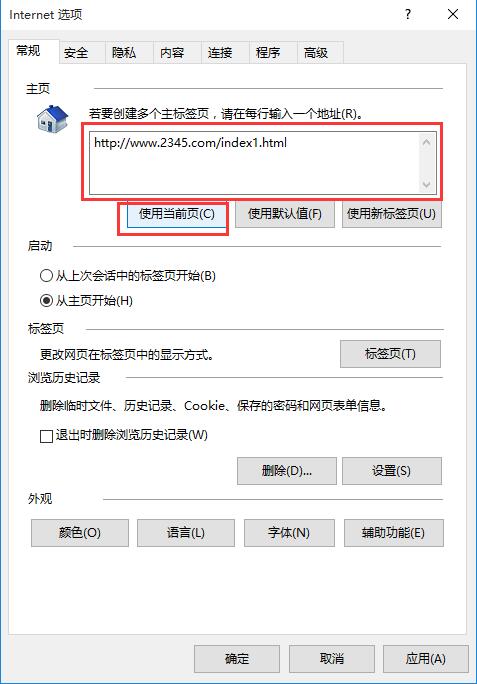Viewport: 477px width, 684px height.
Task: Enable 退出时删除浏览历史记录 checkbox
Action: (46, 436)
